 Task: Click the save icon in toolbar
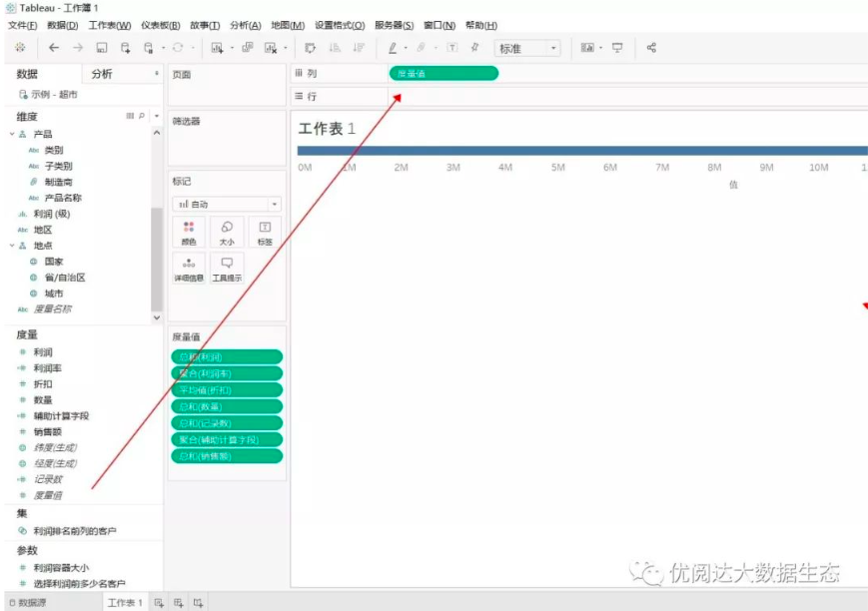coord(102,48)
